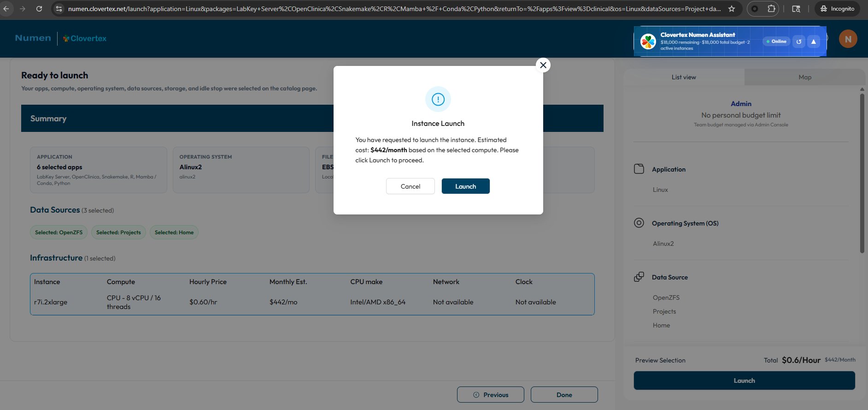Click the exclamation info icon in dialog
Viewport: 868px width, 410px height.
[x=438, y=99]
